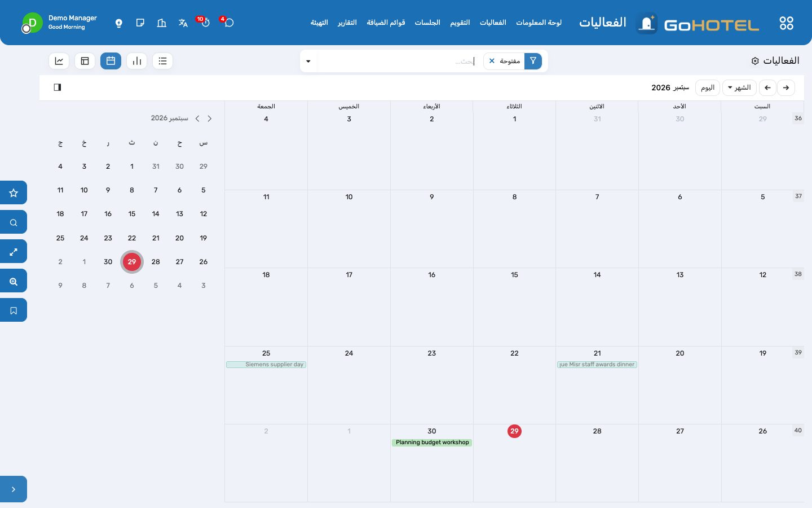Remove the مفتوحة filter
This screenshot has height=508, width=812.
pyautogui.click(x=492, y=61)
